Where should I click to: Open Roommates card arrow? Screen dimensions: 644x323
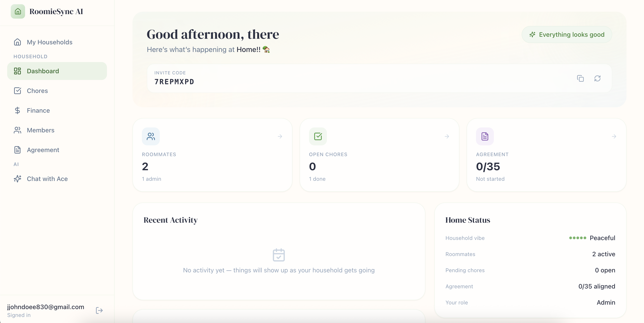(x=280, y=136)
